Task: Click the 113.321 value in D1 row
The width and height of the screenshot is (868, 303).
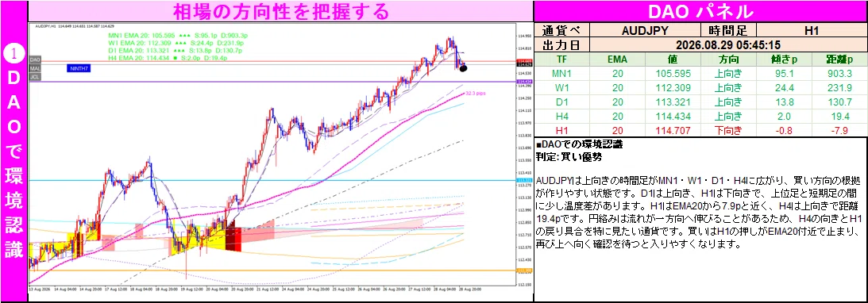Action: 673,102
